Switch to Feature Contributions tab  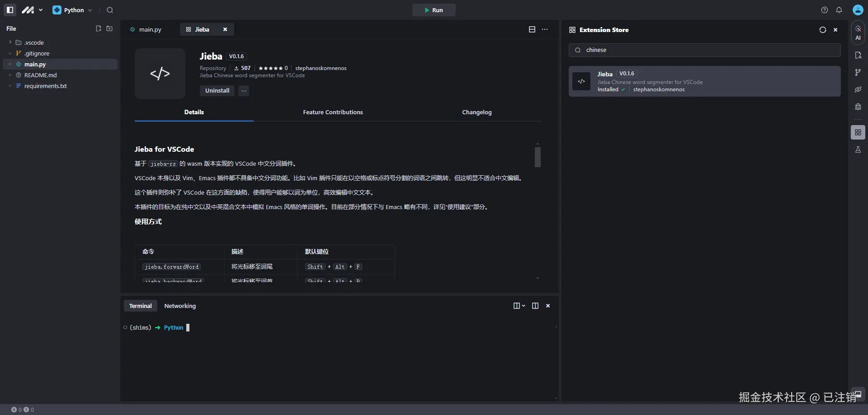pyautogui.click(x=333, y=112)
